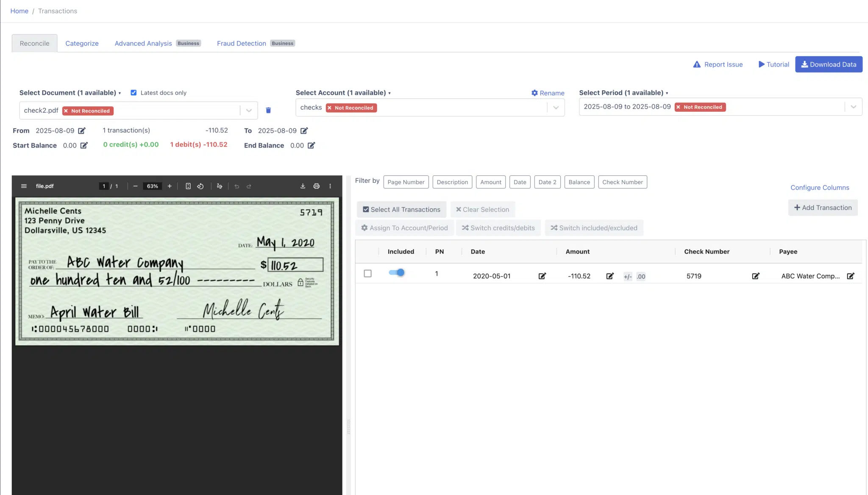Flip the amount sign with +/- button

coord(628,277)
